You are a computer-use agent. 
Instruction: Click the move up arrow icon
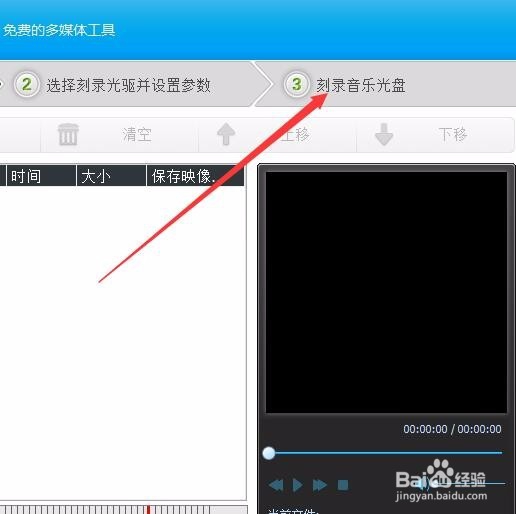[x=226, y=134]
